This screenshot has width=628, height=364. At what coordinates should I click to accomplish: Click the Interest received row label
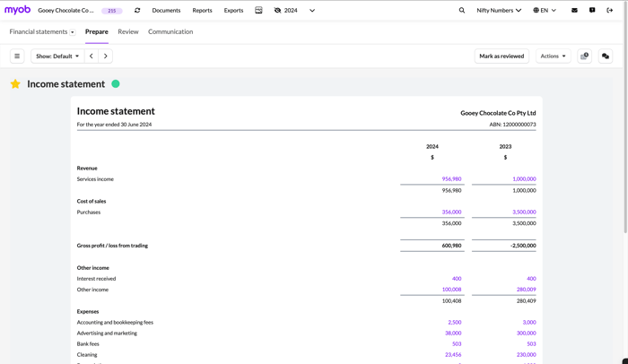click(96, 278)
